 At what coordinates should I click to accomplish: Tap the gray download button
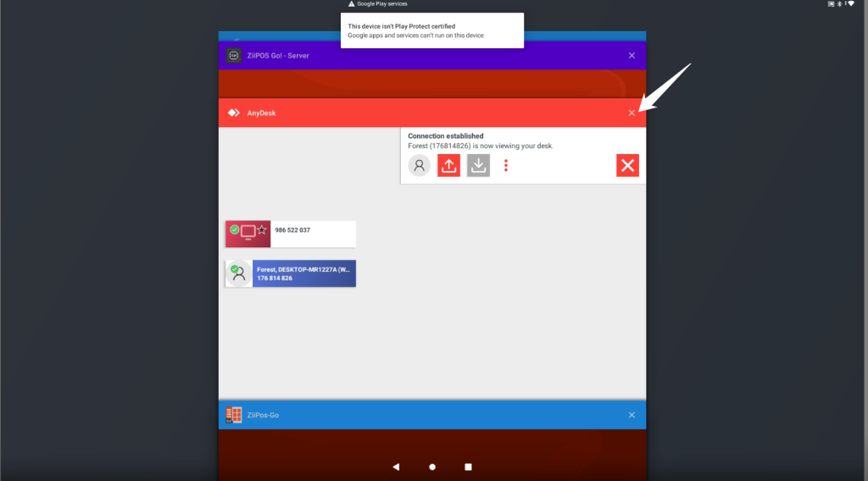point(478,165)
